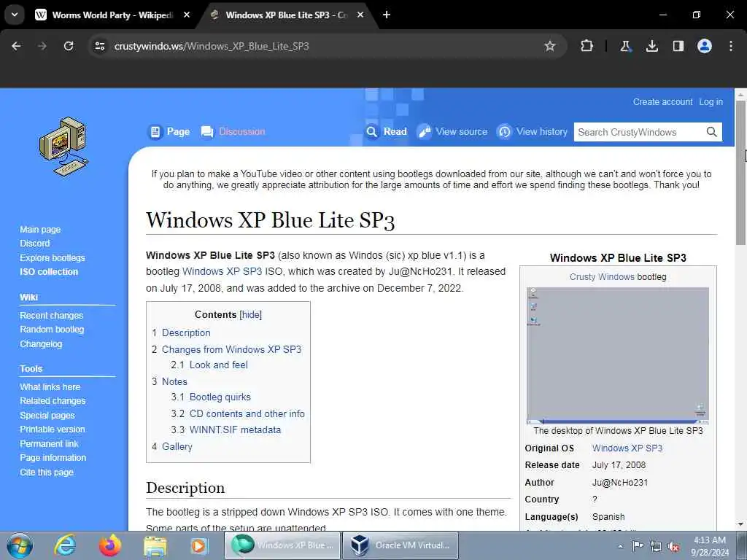747x560 pixels.
Task: Bookmark this page with the star icon
Action: (x=550, y=46)
